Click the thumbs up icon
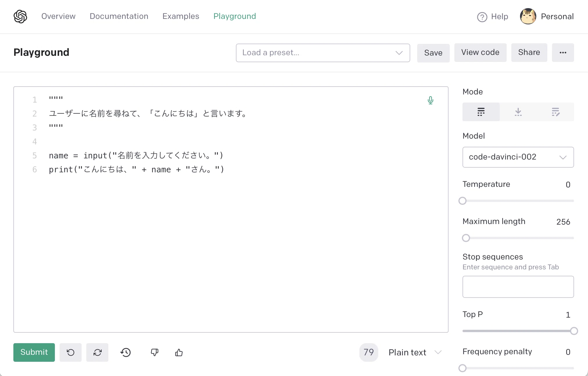 (179, 352)
